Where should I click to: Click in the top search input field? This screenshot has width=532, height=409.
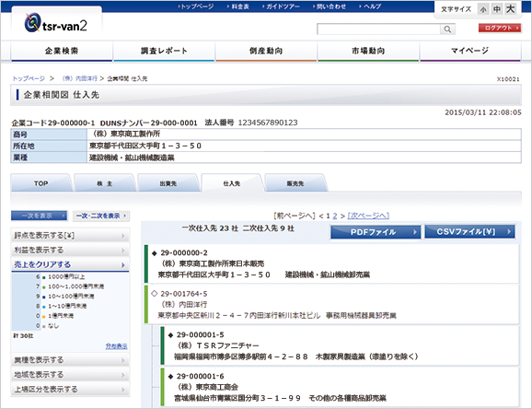pyautogui.click(x=378, y=29)
